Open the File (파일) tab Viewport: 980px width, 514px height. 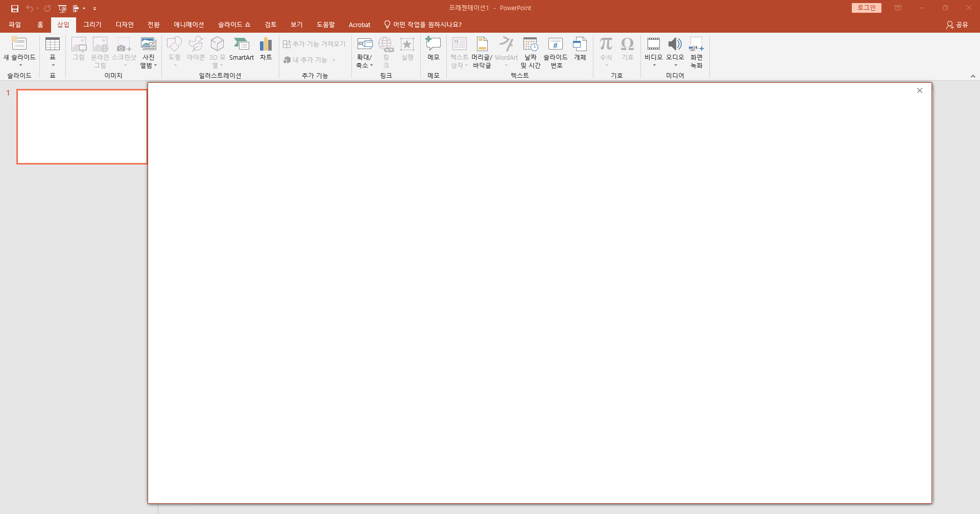(x=15, y=25)
